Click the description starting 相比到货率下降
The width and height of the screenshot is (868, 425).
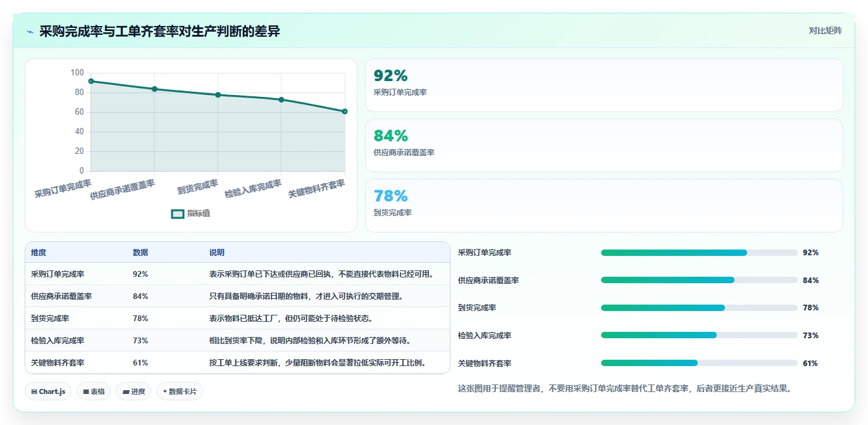[310, 341]
